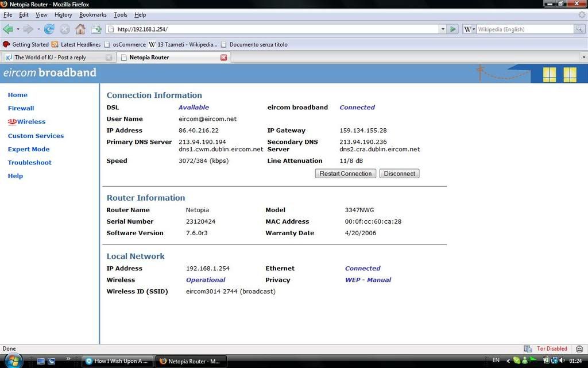Image resolution: width=588 pixels, height=368 pixels.
Task: Open the Latest Headlines feed bookmark
Action: point(76,44)
